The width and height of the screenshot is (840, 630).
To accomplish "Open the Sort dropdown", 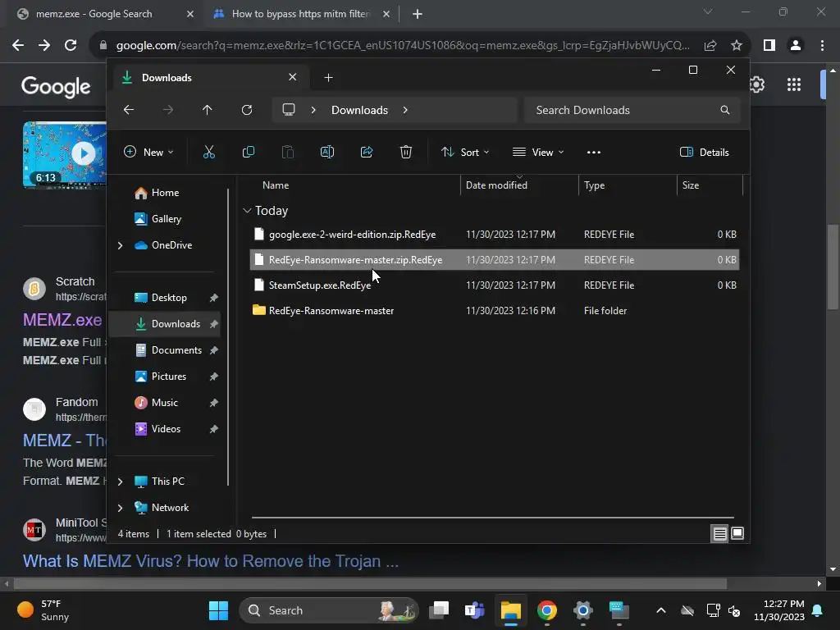I will tap(465, 152).
